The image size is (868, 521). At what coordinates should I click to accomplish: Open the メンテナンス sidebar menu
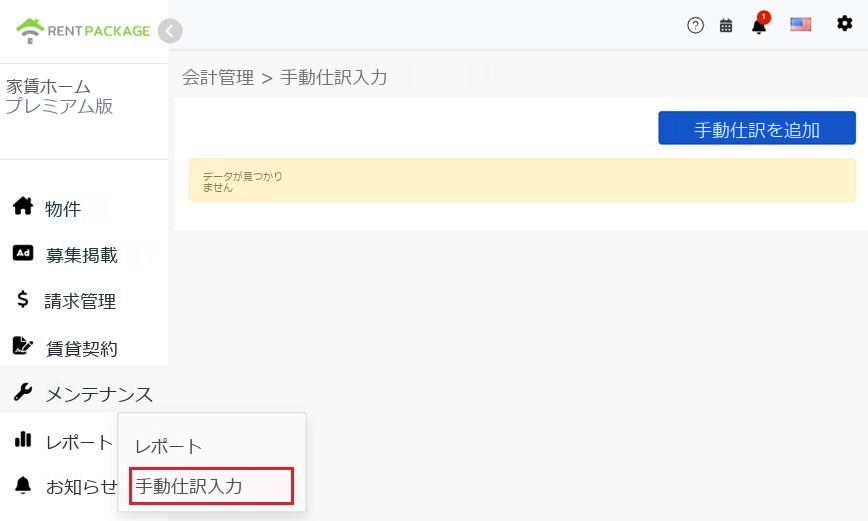coord(99,394)
